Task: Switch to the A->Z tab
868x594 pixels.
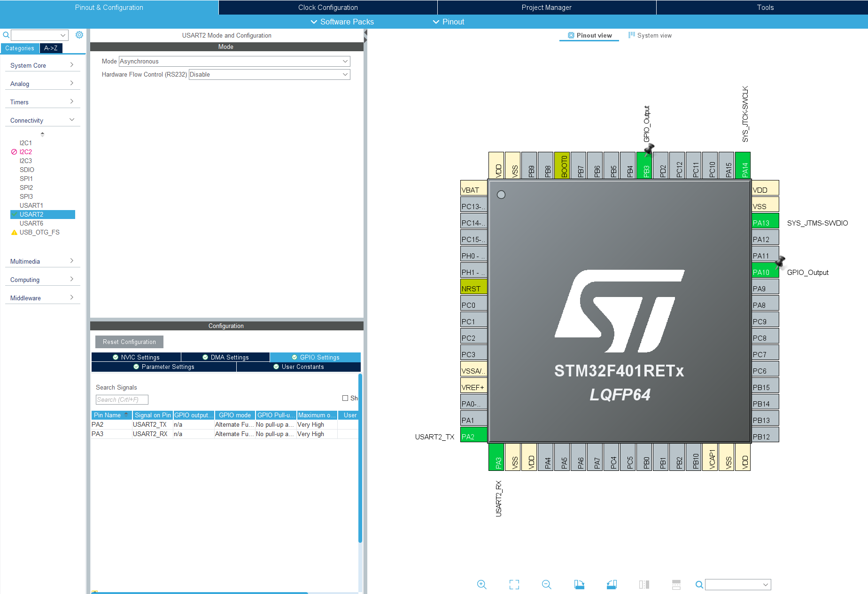Action: pyautogui.click(x=51, y=48)
